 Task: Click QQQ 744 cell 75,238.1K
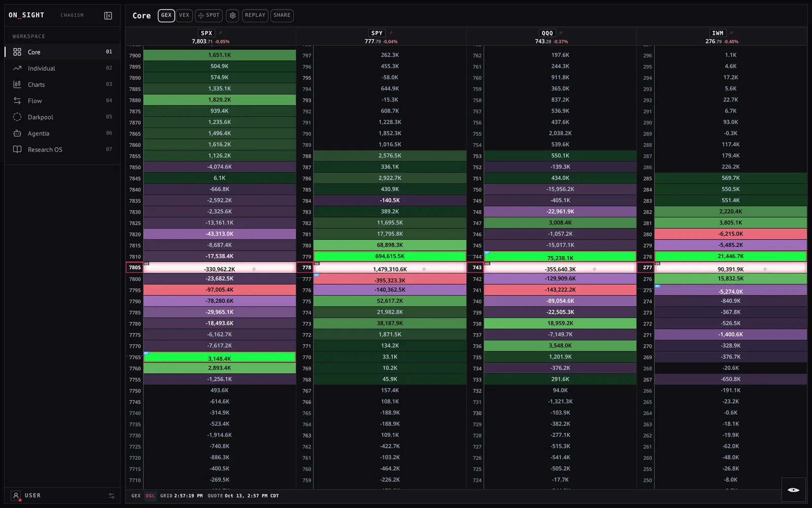coord(560,257)
